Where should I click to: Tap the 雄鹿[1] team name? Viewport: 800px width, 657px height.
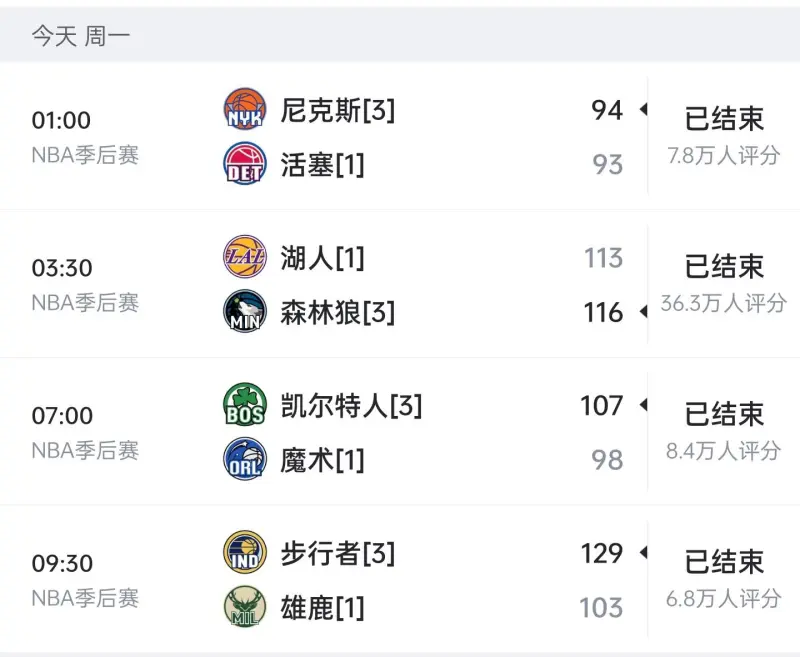322,607
